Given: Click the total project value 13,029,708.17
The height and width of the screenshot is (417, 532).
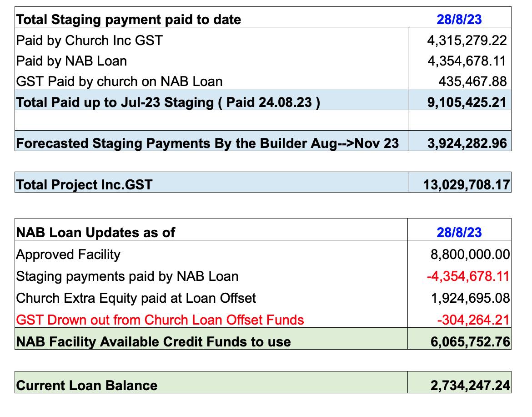Looking at the screenshot, I should tap(467, 185).
